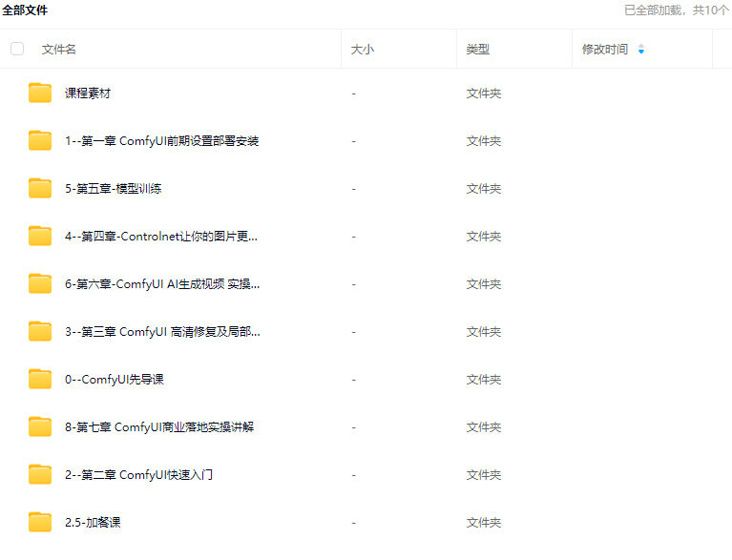This screenshot has height=560, width=732.
Task: Open 8-第七章 ComfyUI商业落地实操讲解
Action: pyautogui.click(x=159, y=426)
